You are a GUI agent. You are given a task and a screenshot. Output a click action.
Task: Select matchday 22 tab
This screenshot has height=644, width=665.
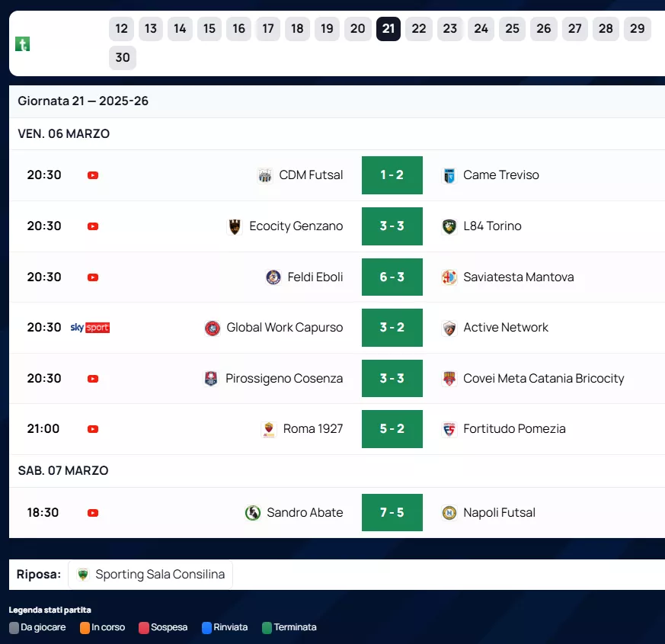pyautogui.click(x=419, y=29)
